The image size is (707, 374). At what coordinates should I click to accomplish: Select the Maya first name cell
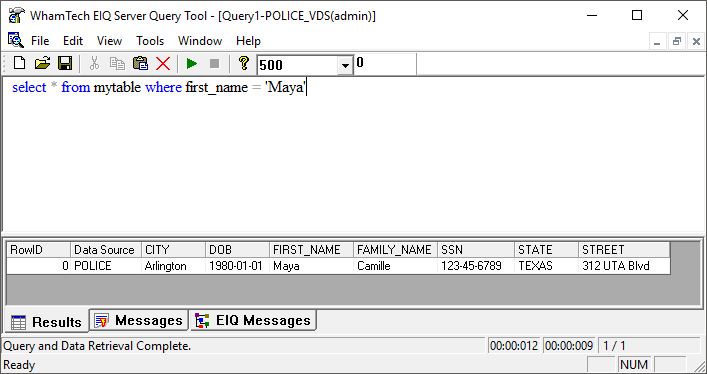312,266
